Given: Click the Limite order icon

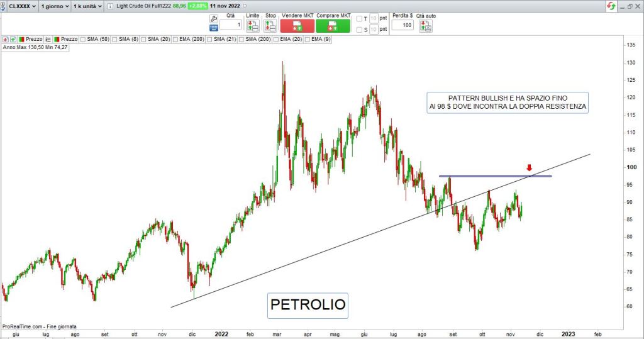Looking at the screenshot, I should [252, 26].
